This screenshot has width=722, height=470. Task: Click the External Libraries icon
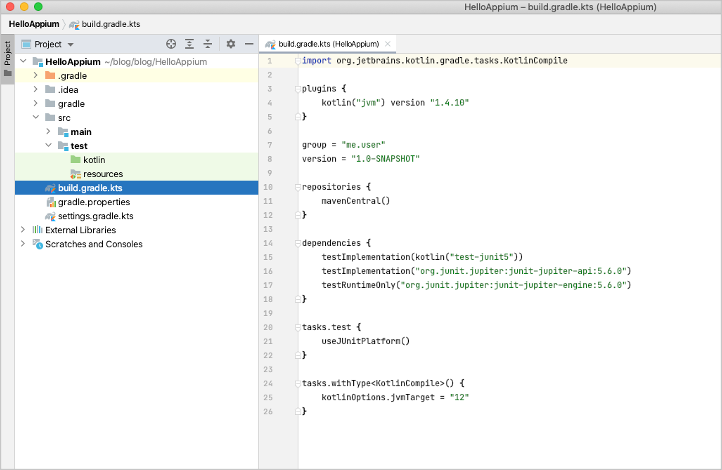click(37, 230)
